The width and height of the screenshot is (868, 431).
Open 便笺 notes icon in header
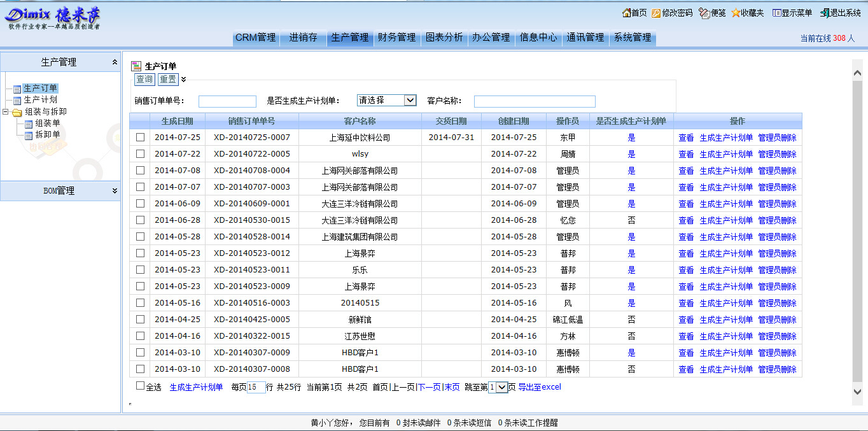pyautogui.click(x=703, y=13)
